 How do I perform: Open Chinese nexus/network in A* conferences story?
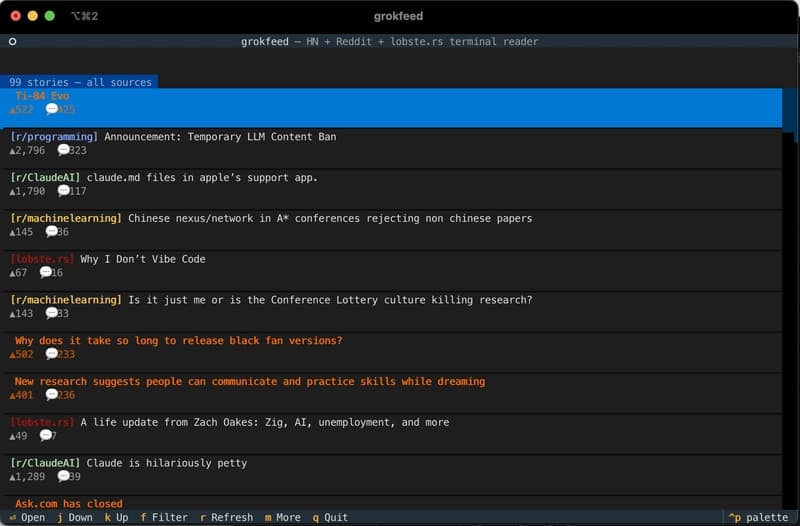click(x=391, y=230)
